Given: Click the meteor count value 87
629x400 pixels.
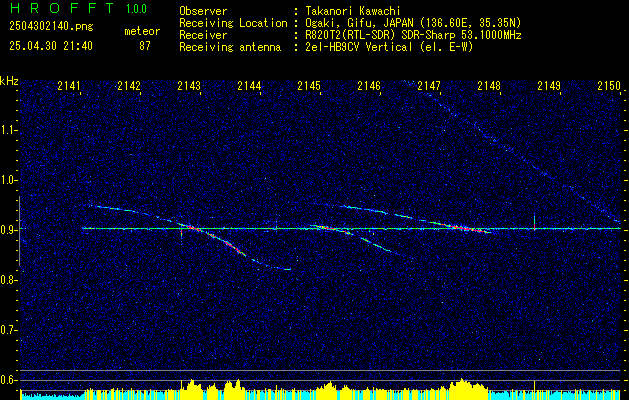Looking at the screenshot, I should [x=145, y=46].
